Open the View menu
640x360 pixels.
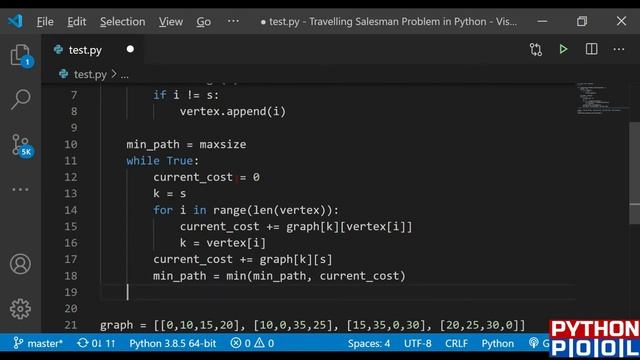[x=171, y=21]
